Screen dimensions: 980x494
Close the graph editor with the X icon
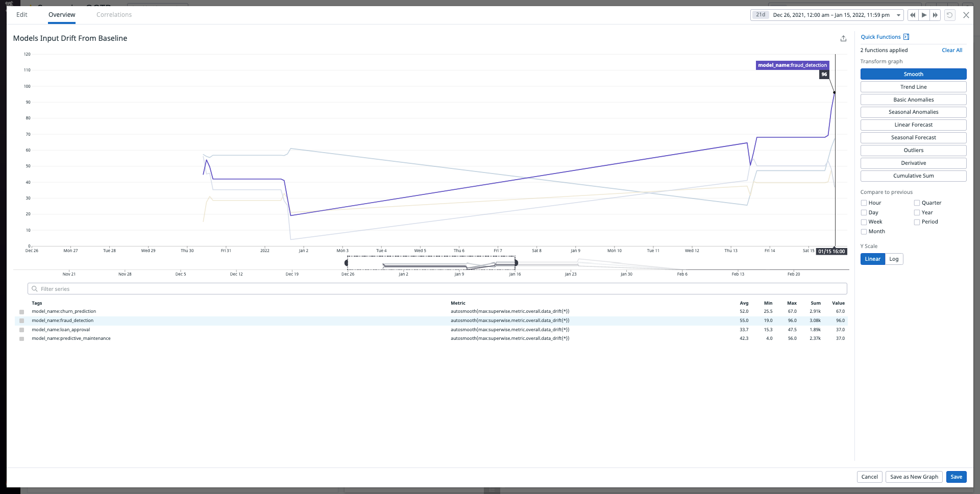(x=966, y=15)
